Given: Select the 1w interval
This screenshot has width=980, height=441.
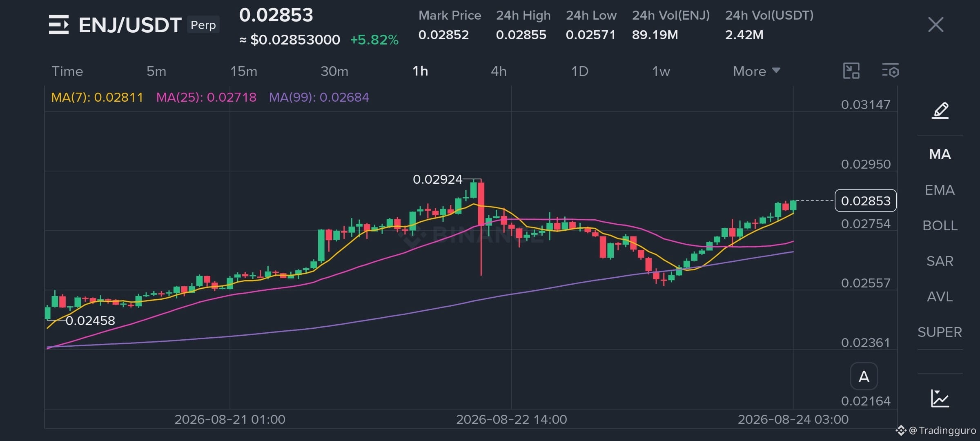Looking at the screenshot, I should click(x=661, y=71).
